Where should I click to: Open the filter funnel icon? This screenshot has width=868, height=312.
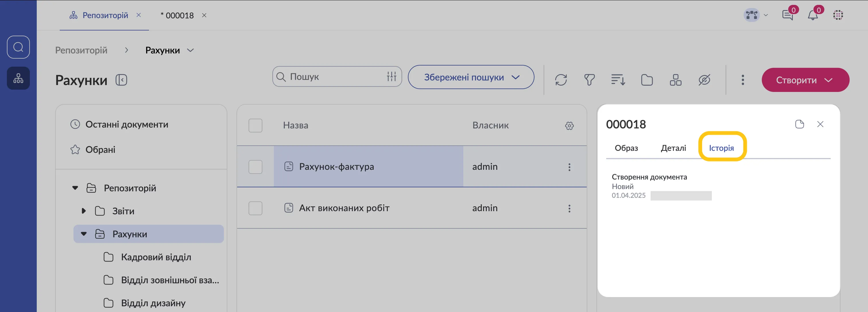pyautogui.click(x=589, y=80)
